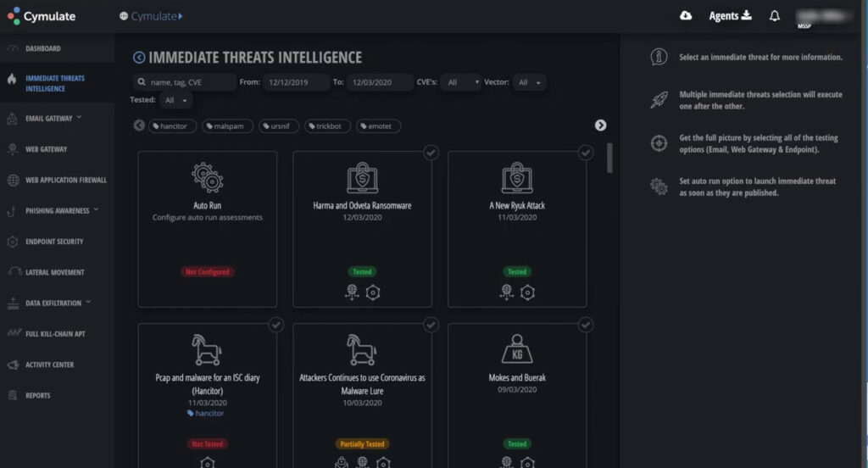The height and width of the screenshot is (468, 868).
Task: Go back using the circled arrow beside the title
Action: 139,57
